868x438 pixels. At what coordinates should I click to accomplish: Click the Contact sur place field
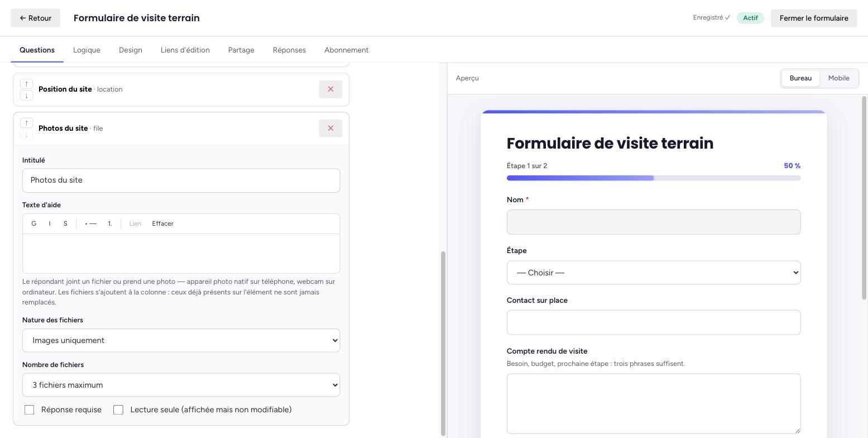654,322
